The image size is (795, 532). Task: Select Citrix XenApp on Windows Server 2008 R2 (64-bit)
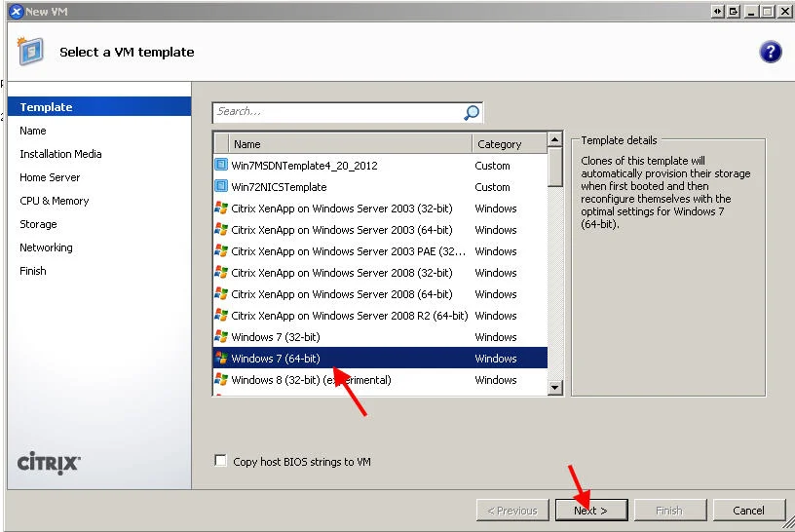click(x=380, y=315)
